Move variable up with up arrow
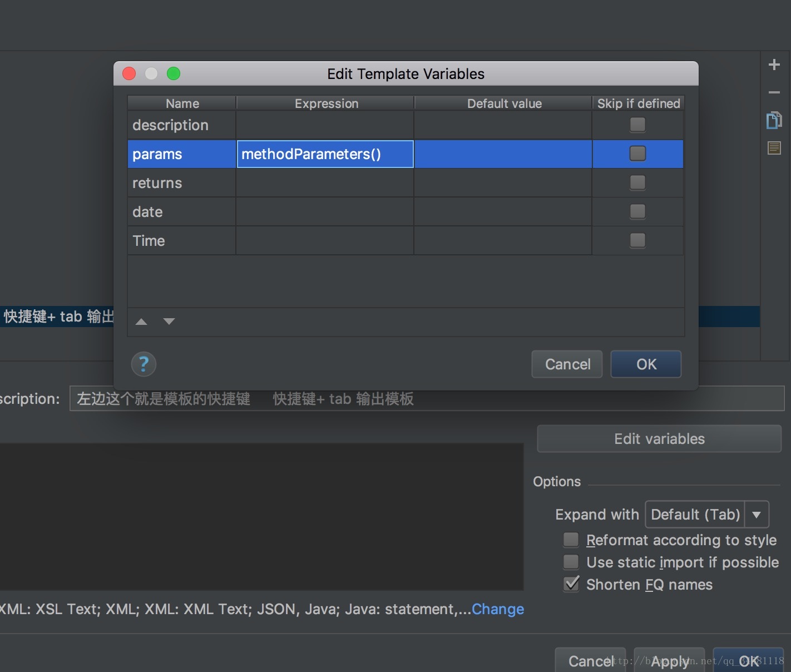Viewport: 791px width, 672px height. click(141, 322)
